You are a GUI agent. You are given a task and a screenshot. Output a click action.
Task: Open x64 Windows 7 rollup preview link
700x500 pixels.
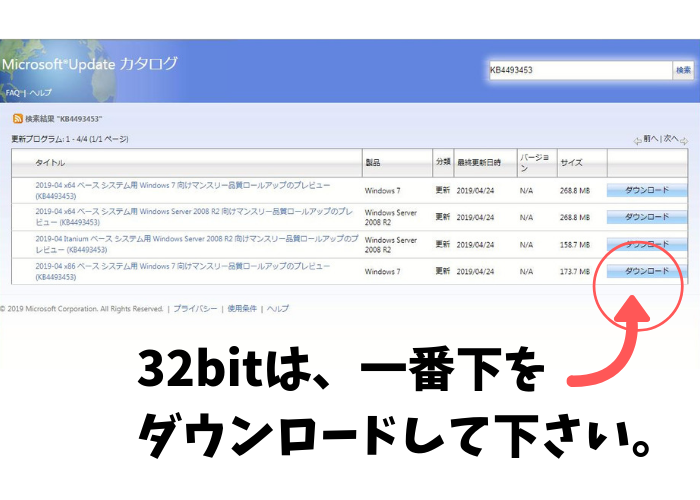click(x=183, y=191)
